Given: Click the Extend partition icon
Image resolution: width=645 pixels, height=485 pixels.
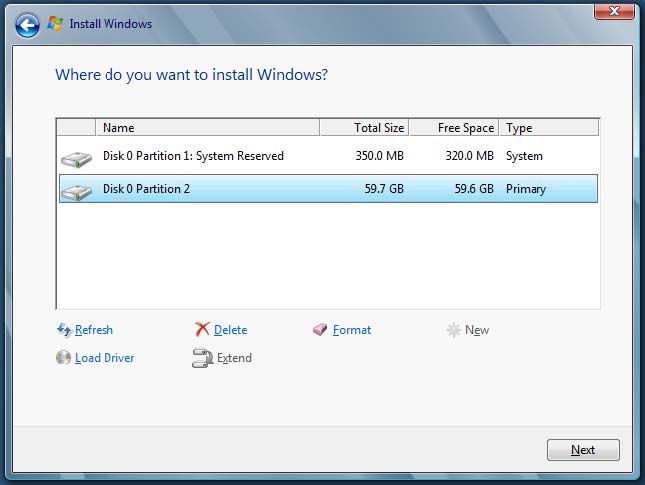Looking at the screenshot, I should [203, 358].
